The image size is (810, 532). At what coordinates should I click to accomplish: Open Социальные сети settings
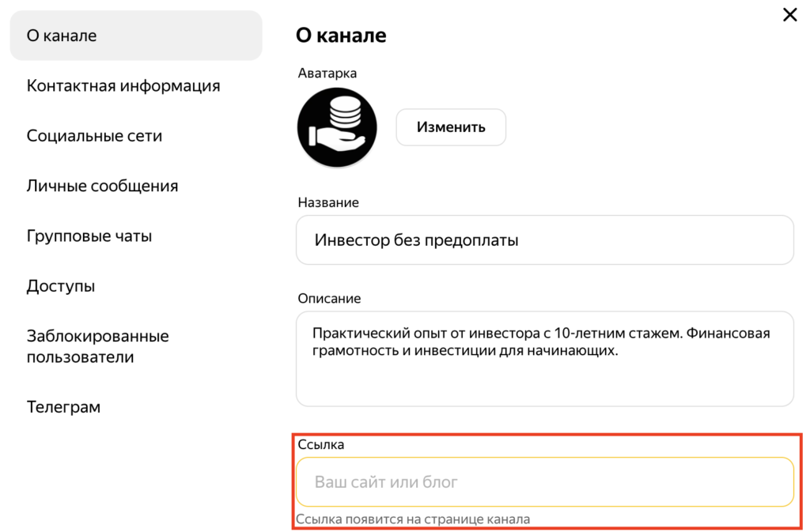(x=94, y=136)
